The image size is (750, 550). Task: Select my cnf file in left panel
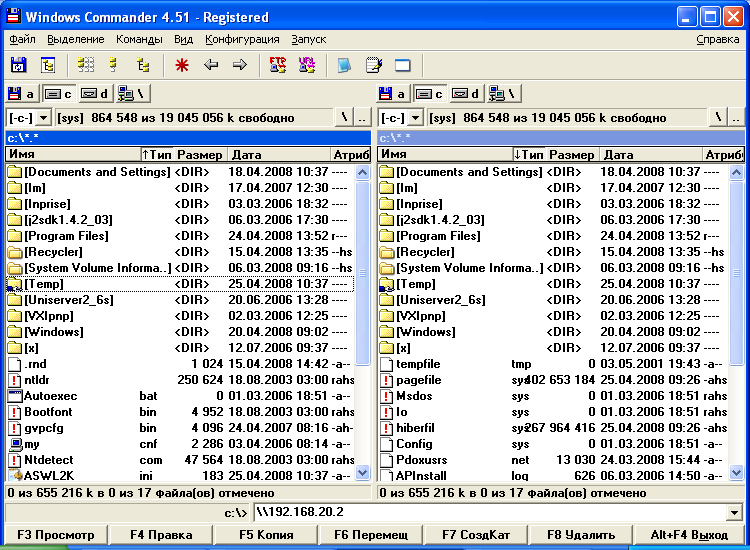point(180,444)
